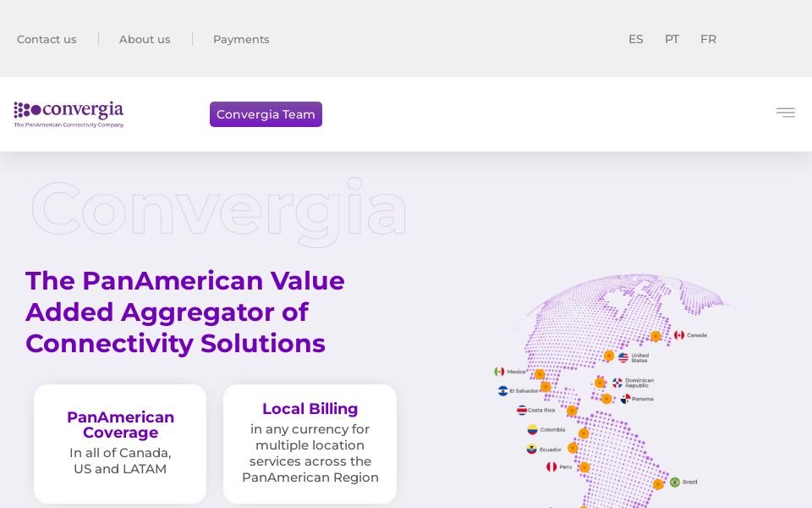Image resolution: width=812 pixels, height=508 pixels.
Task: Click the Mexico flag on the map
Action: (x=499, y=371)
